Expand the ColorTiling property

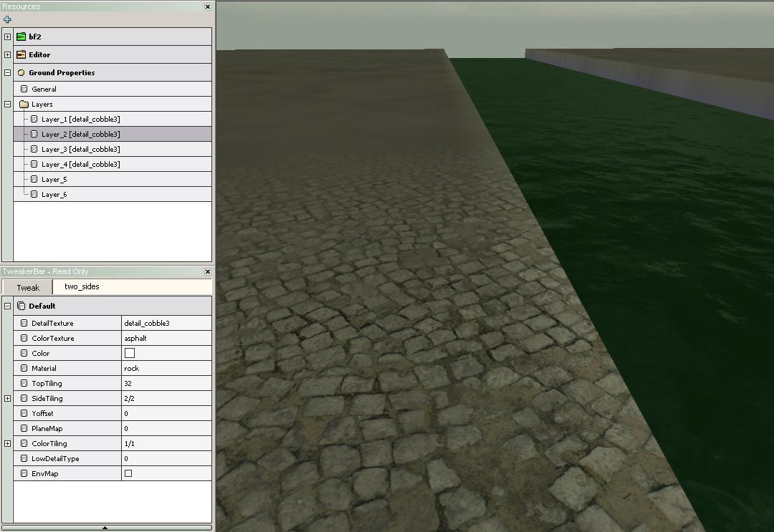pyautogui.click(x=7, y=443)
